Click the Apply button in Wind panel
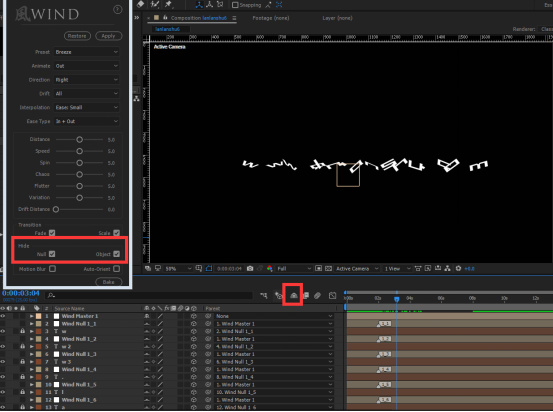 coord(109,36)
